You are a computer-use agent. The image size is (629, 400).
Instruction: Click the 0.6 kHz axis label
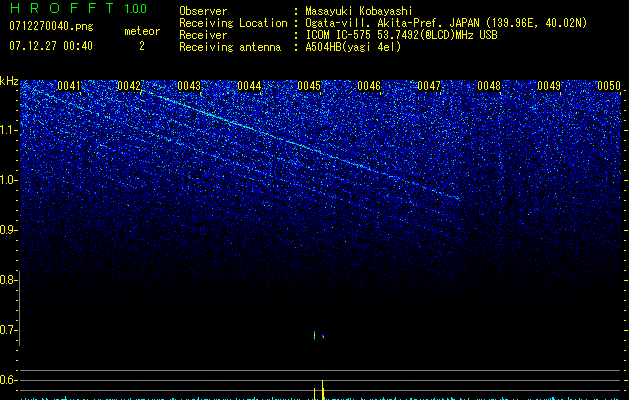[x=8, y=380]
